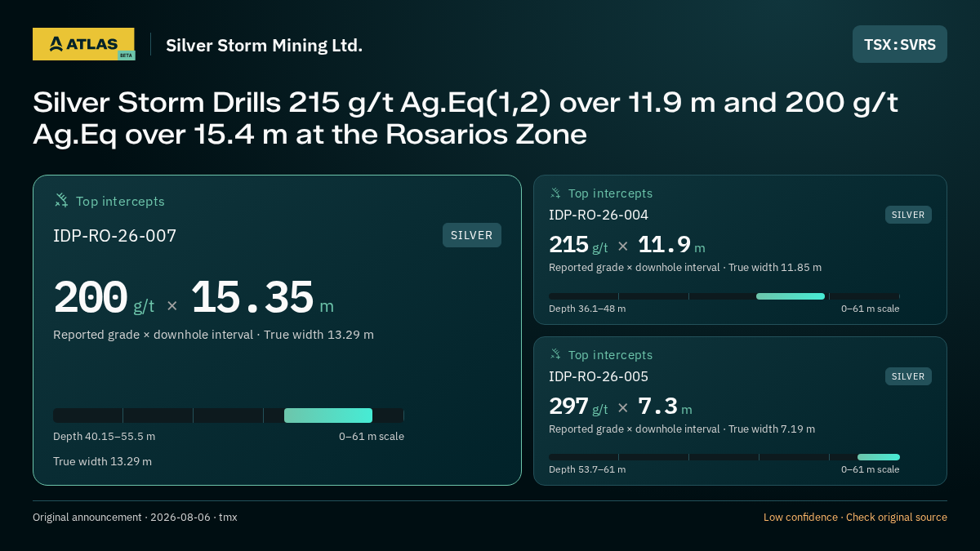The image size is (980, 551).
Task: Click the 200 g/t grade value
Action: point(104,298)
